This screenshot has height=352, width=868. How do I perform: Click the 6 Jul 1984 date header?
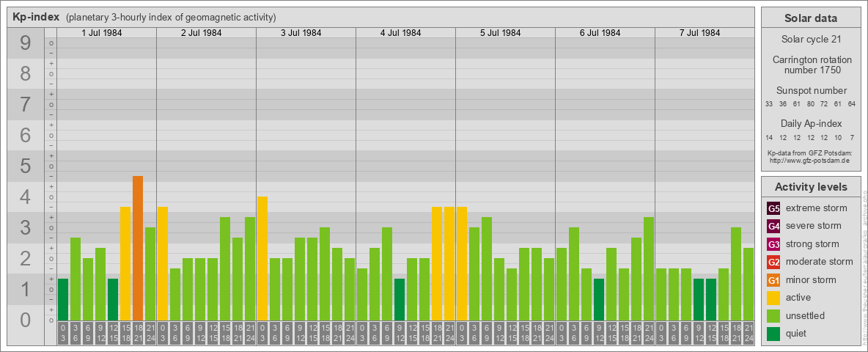(x=600, y=33)
